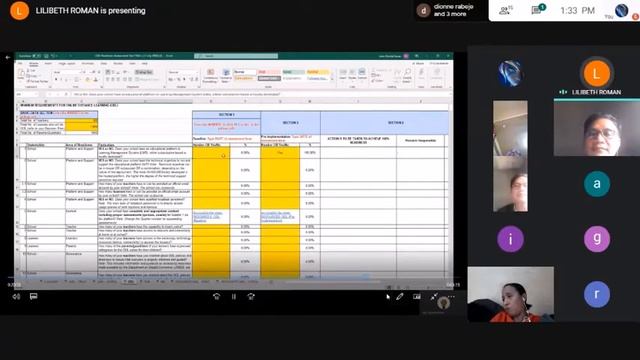
Task: Open the Meet chat messages icon
Action: click(538, 9)
